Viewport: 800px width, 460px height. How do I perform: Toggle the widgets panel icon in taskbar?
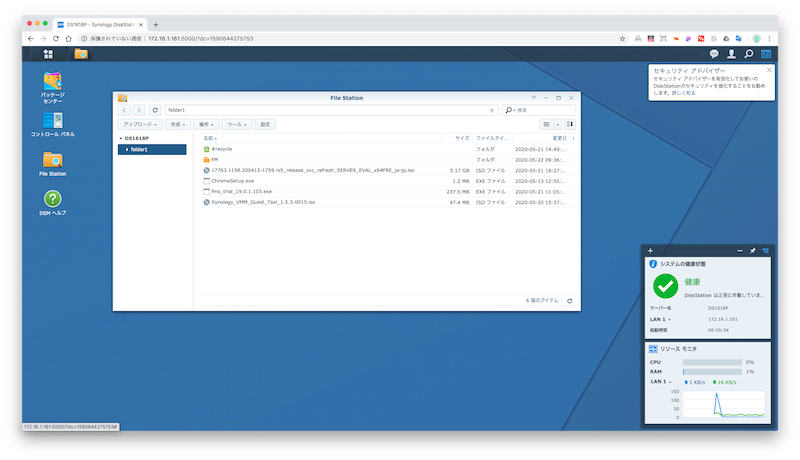(x=766, y=54)
